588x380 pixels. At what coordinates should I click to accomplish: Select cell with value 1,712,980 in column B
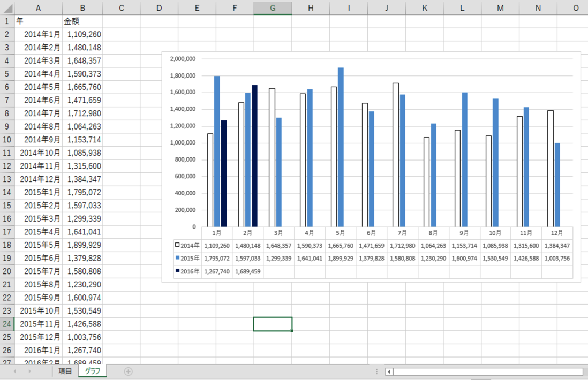(x=82, y=113)
